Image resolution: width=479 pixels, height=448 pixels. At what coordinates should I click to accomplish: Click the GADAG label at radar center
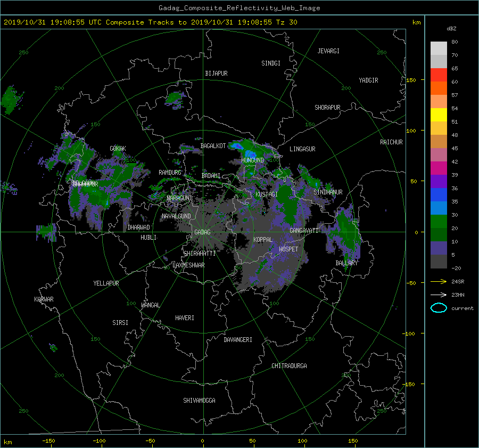[203, 232]
